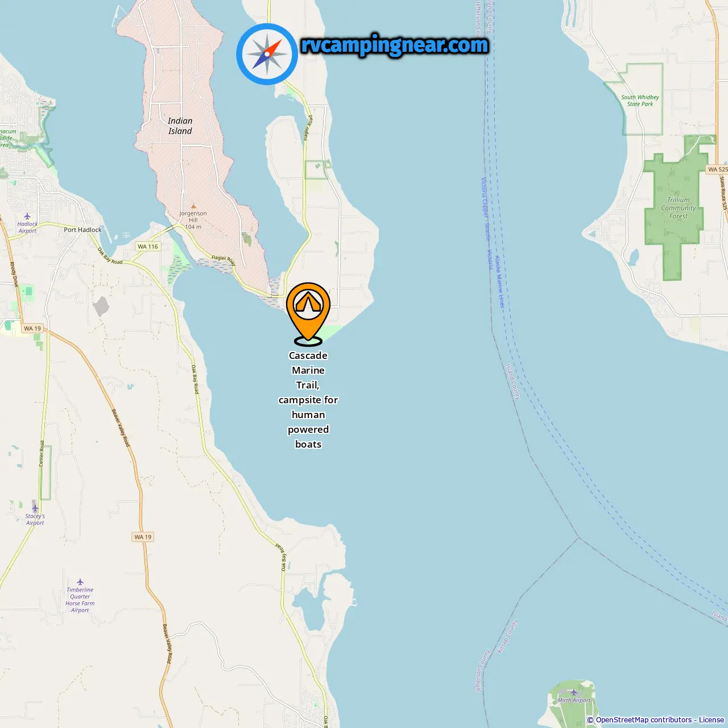Click the Trillium Community Forest label

tap(679, 208)
